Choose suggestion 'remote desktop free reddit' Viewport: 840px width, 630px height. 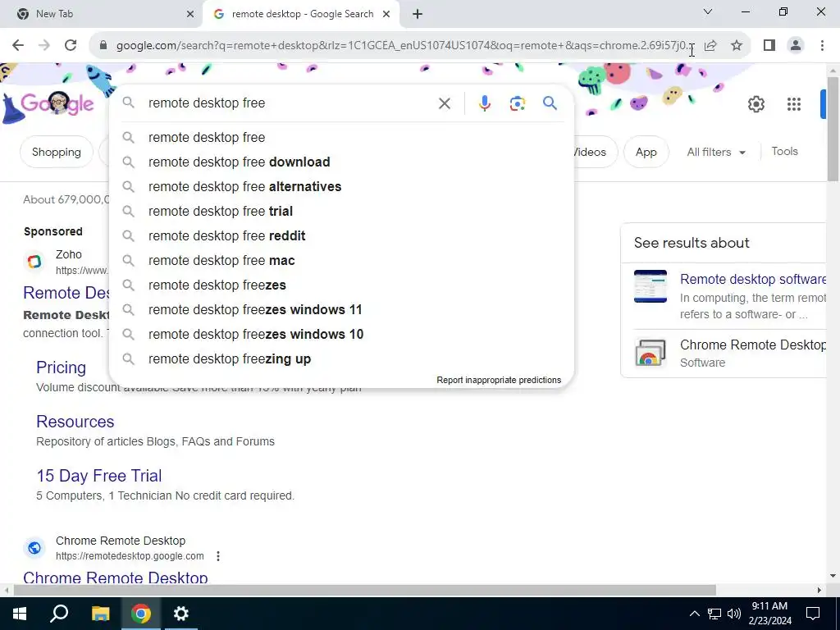342,235
